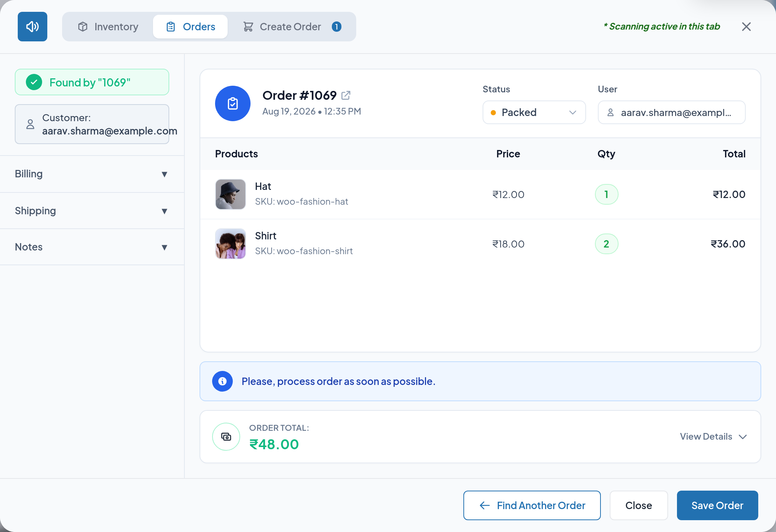Screen dimensions: 776x532
Task: Click the Scanning active in this tab notice
Action: [x=662, y=27]
